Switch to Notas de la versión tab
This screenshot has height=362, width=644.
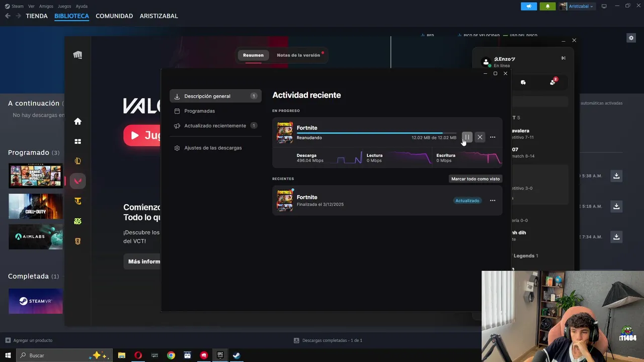click(298, 55)
